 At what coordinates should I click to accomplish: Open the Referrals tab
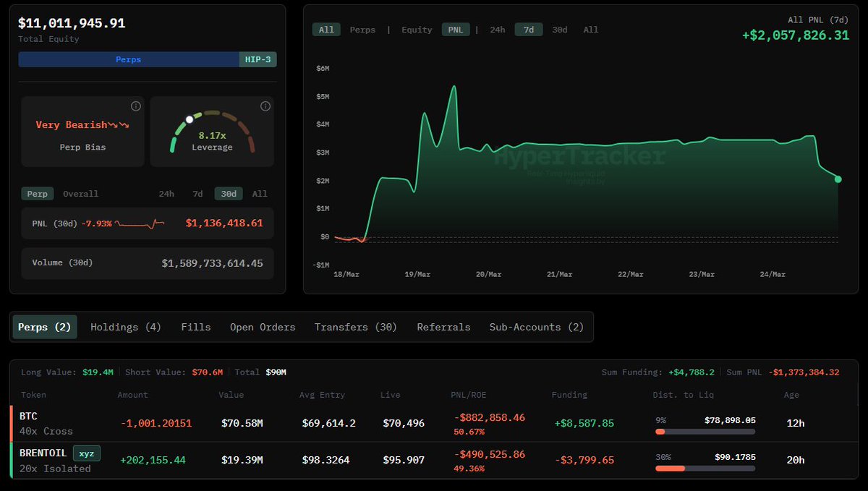443,327
